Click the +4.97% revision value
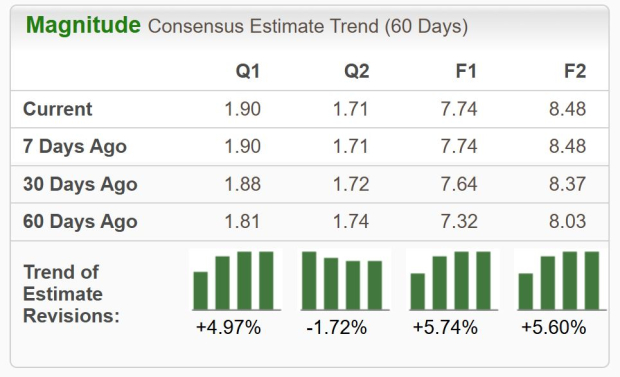This screenshot has width=620, height=377. point(229,328)
